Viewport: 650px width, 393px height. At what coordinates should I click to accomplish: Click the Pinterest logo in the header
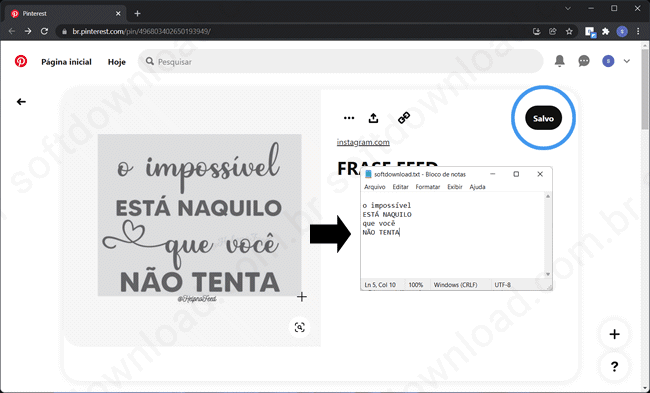pos(21,61)
